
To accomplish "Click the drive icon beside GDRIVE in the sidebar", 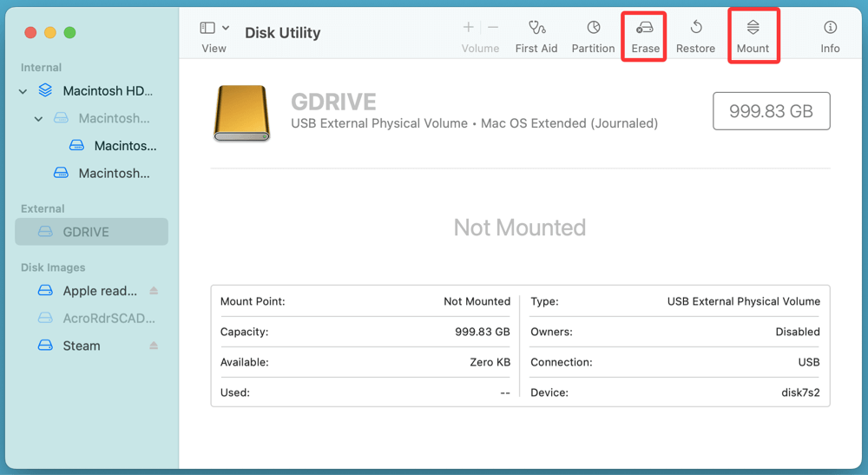I will 45,231.
